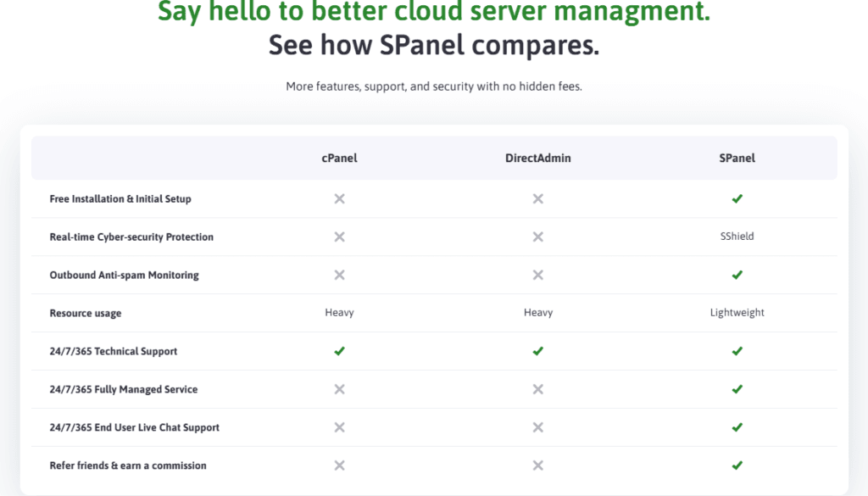
Task: Click the Free Installation & Initial Setup label
Action: [120, 198]
